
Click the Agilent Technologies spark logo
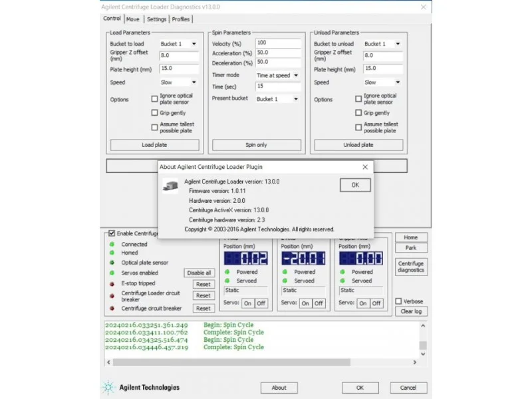[x=108, y=387]
